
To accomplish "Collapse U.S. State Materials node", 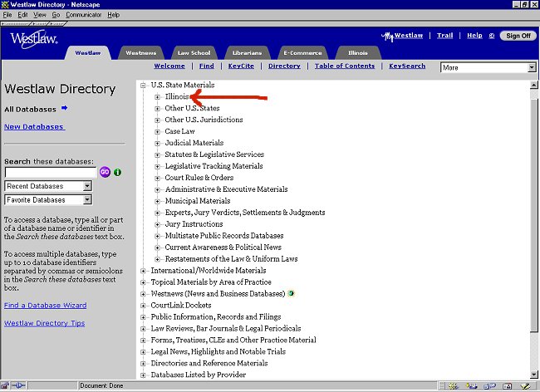I will click(x=143, y=86).
